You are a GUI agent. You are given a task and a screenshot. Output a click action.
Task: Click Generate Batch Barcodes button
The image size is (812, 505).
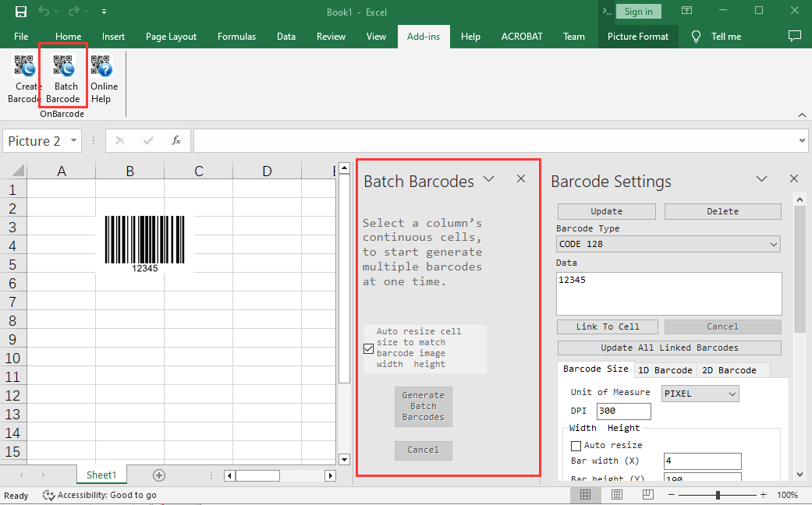coord(423,406)
